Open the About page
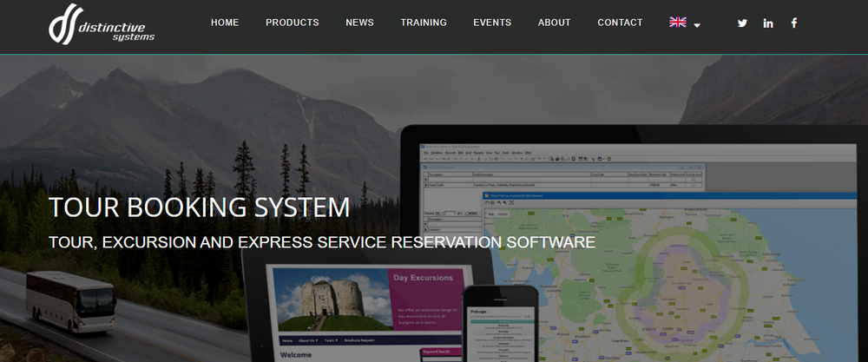 pos(554,23)
